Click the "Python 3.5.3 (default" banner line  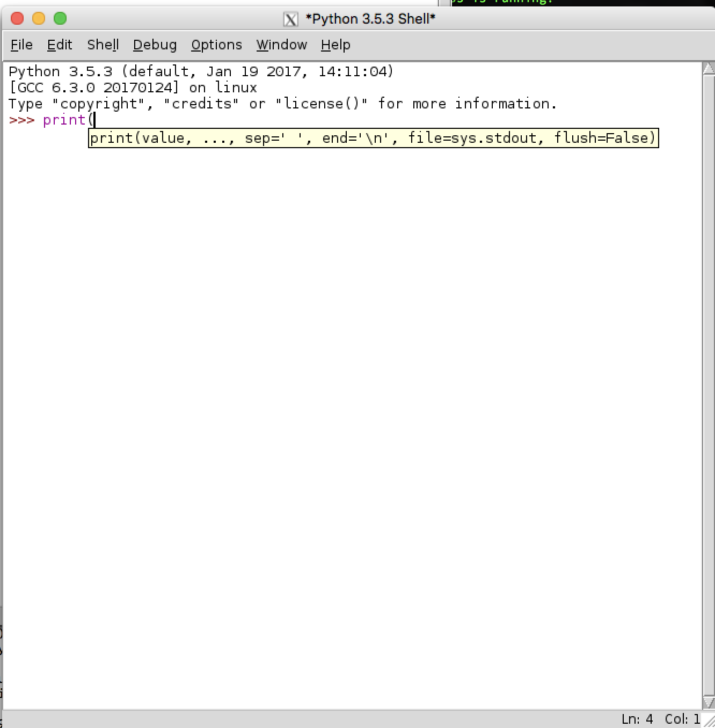click(201, 71)
